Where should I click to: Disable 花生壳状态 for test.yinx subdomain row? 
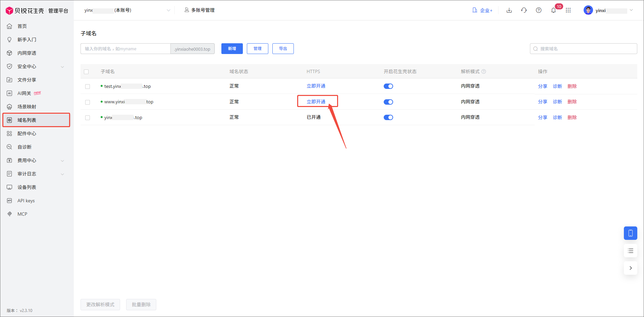[x=388, y=86]
